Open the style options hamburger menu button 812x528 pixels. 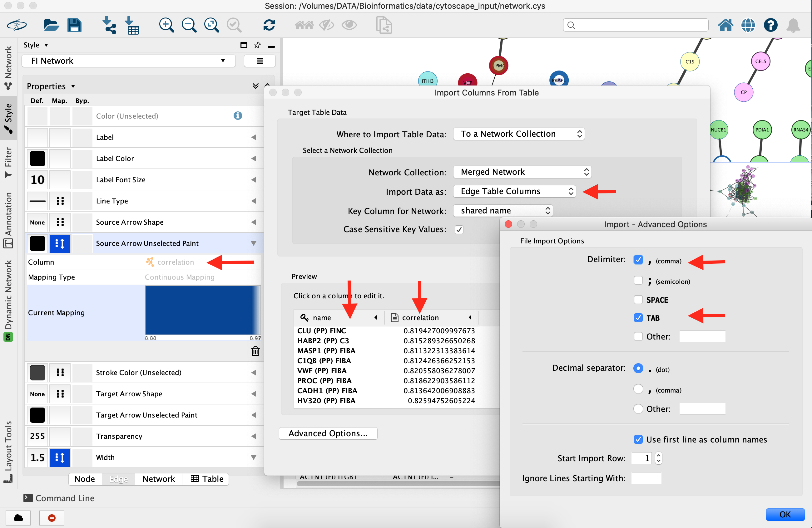[x=260, y=61]
